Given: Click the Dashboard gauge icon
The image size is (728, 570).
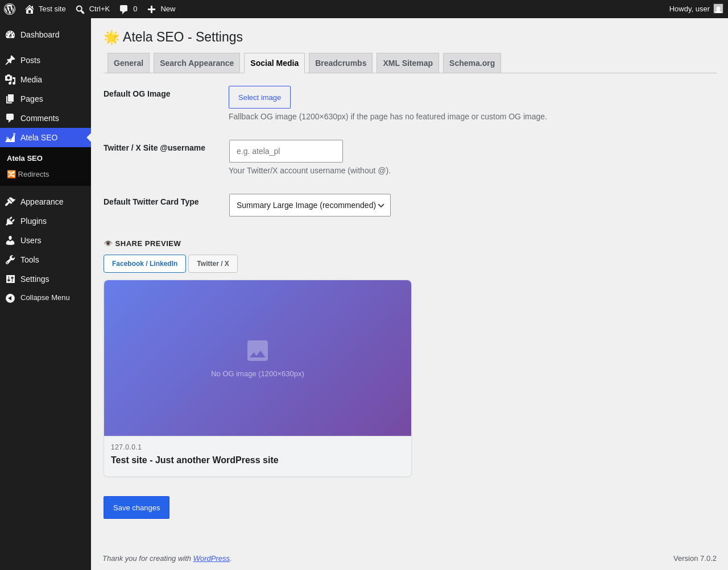Looking at the screenshot, I should tap(10, 35).
